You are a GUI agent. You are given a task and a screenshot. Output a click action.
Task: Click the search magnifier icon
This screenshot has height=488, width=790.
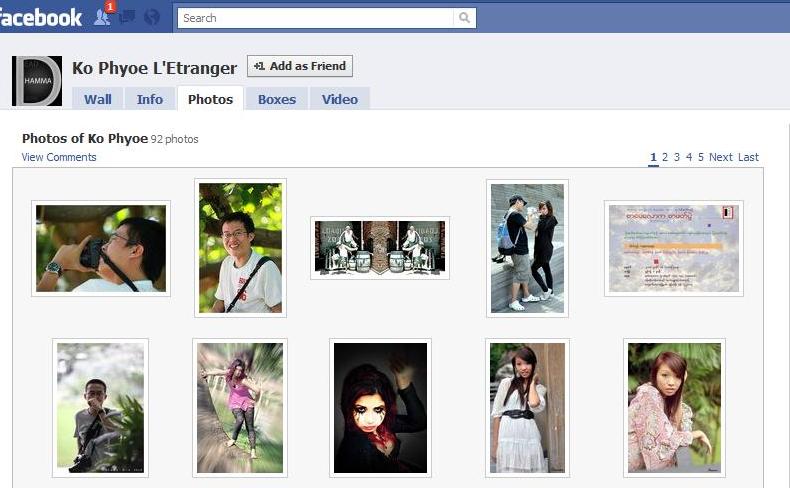pyautogui.click(x=464, y=18)
